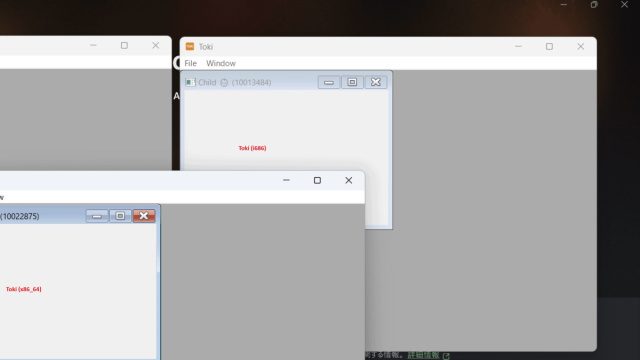Close the front window above (10022875)
The image size is (640, 360).
(x=348, y=180)
